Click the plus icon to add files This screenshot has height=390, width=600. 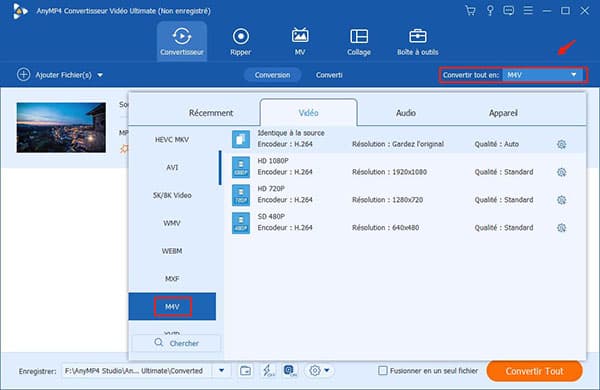pyautogui.click(x=23, y=75)
